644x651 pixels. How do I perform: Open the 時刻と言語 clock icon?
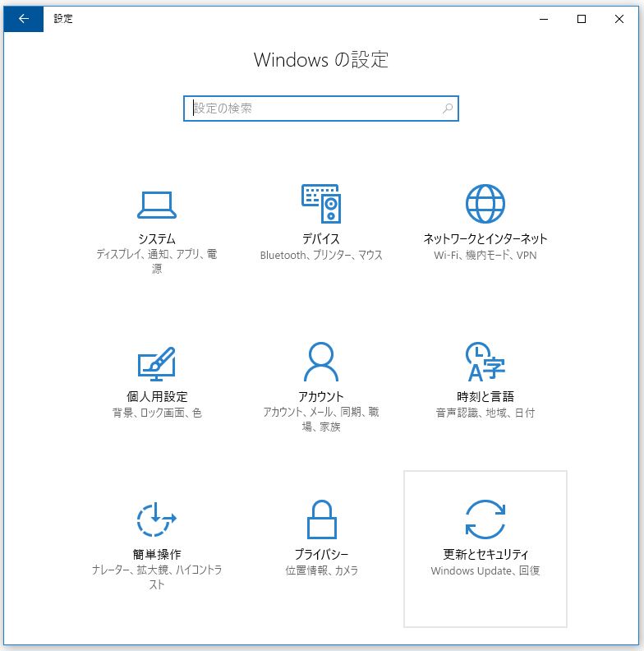[485, 362]
